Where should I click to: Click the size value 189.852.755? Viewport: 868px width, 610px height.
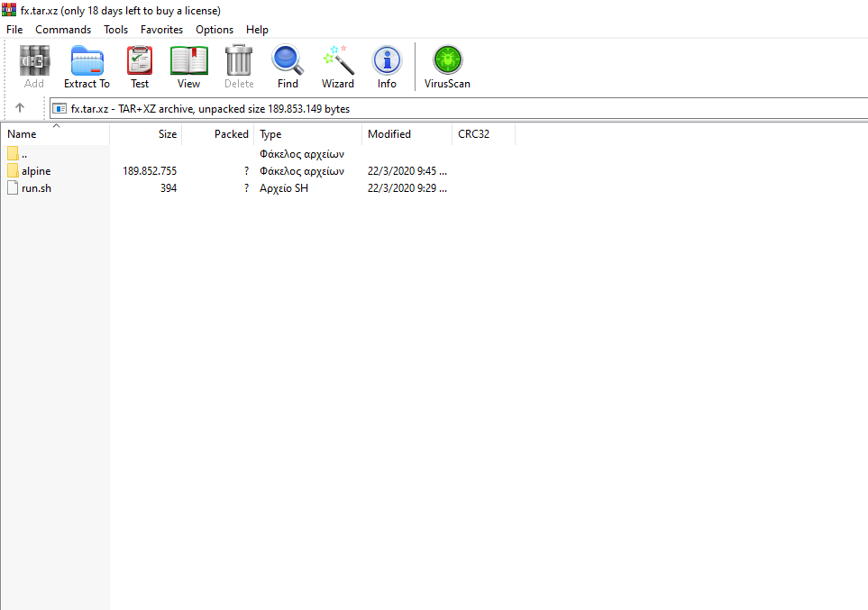coord(150,171)
